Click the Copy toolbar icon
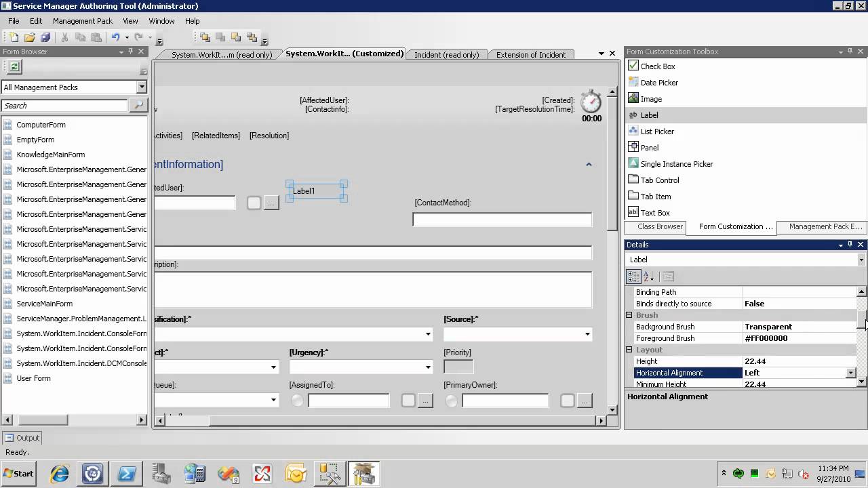868x488 pixels. tap(81, 38)
